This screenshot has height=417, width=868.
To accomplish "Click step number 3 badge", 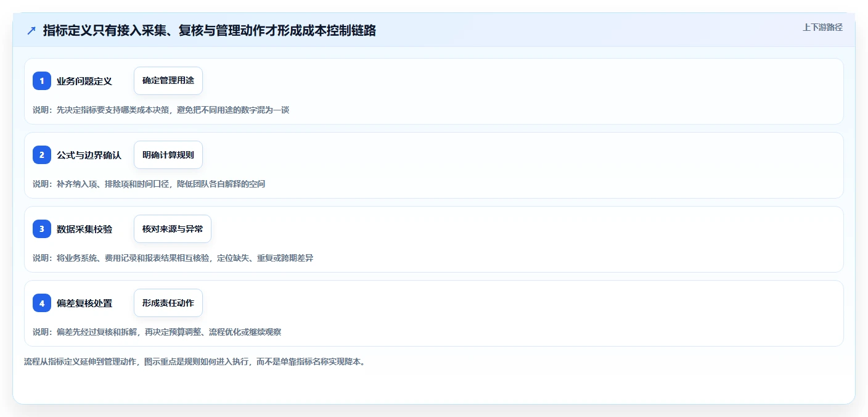I will click(42, 229).
